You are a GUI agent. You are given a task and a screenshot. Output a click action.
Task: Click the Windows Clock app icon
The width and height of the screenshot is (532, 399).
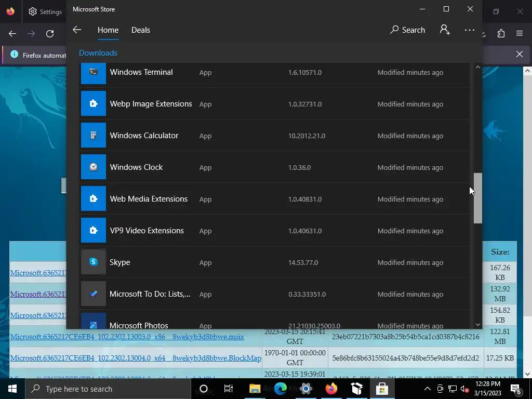point(94,167)
